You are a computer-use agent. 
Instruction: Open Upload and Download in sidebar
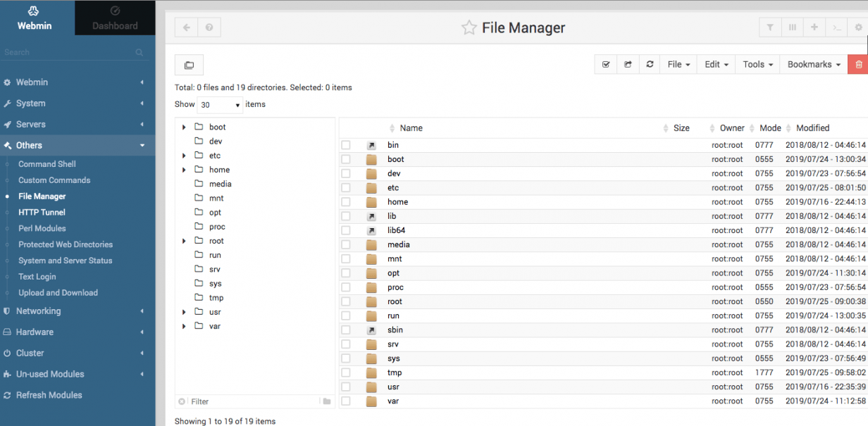(x=58, y=293)
